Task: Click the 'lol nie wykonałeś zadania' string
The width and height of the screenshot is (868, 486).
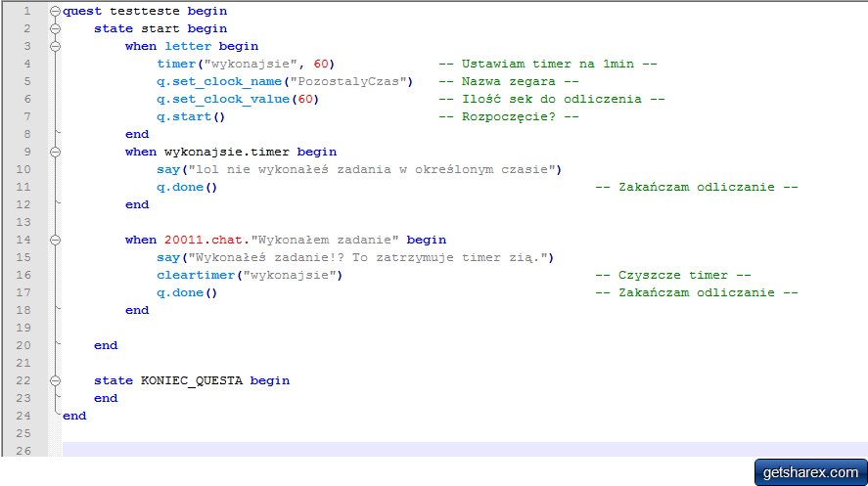Action: (372, 170)
